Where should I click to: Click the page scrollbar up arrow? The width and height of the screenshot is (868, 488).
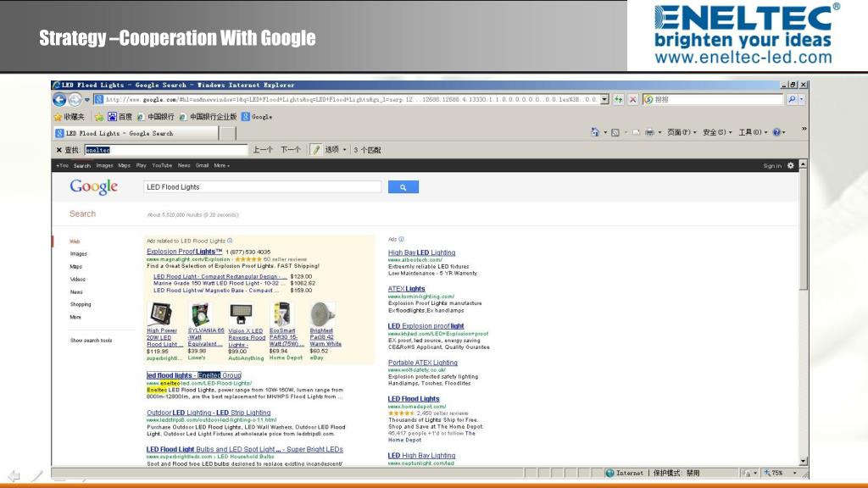click(x=804, y=165)
